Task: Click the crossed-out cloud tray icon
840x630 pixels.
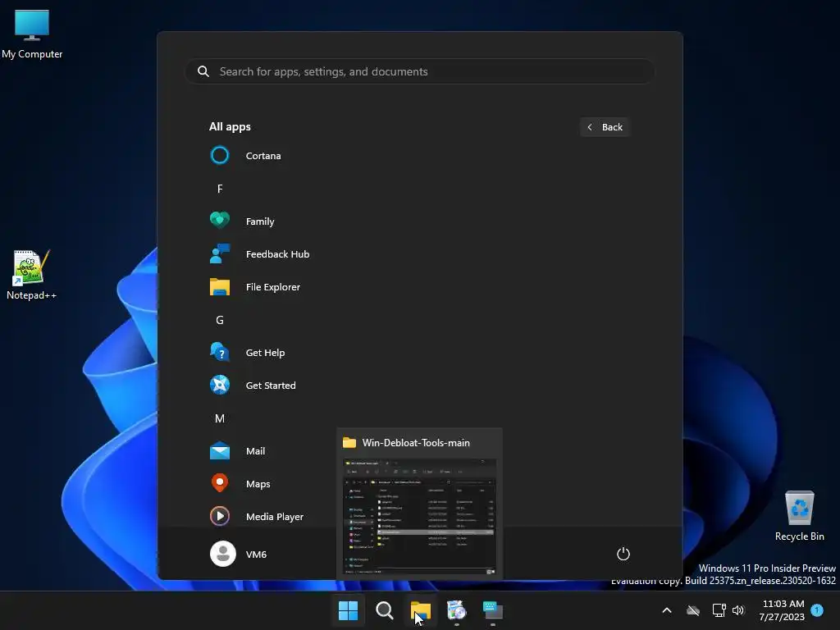Action: click(x=693, y=610)
